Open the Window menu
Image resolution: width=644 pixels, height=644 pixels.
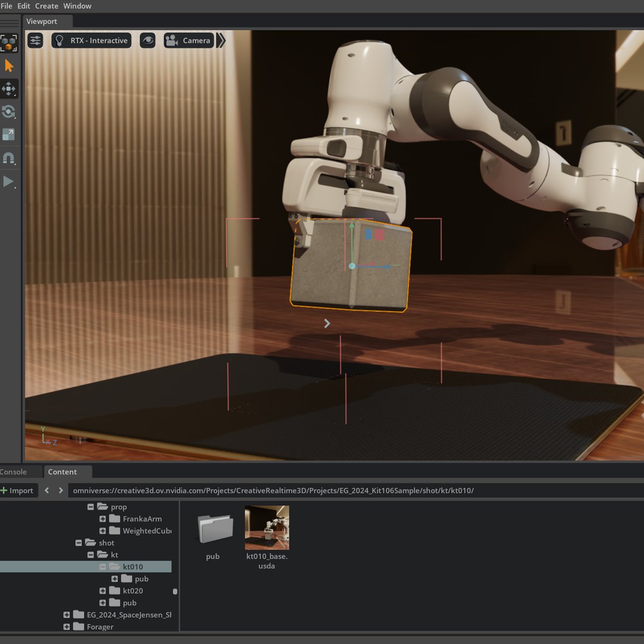tap(77, 6)
